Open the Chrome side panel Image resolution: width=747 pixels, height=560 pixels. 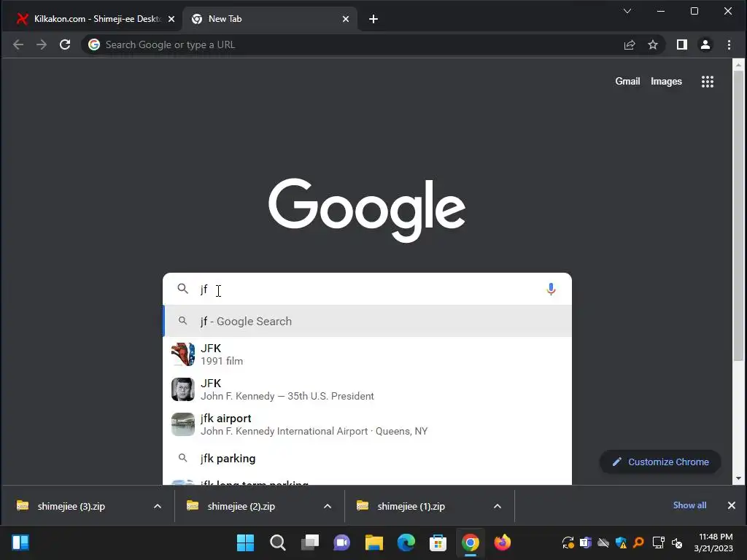(x=682, y=44)
